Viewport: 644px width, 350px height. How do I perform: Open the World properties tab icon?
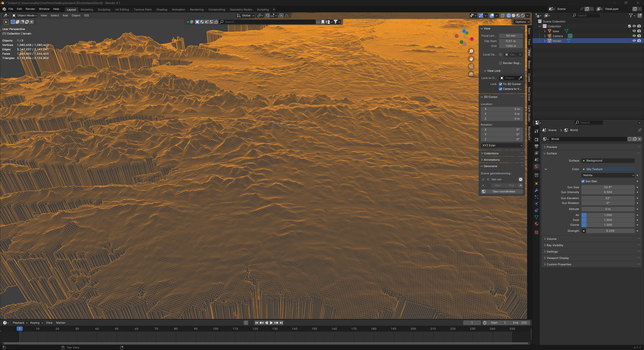(536, 167)
